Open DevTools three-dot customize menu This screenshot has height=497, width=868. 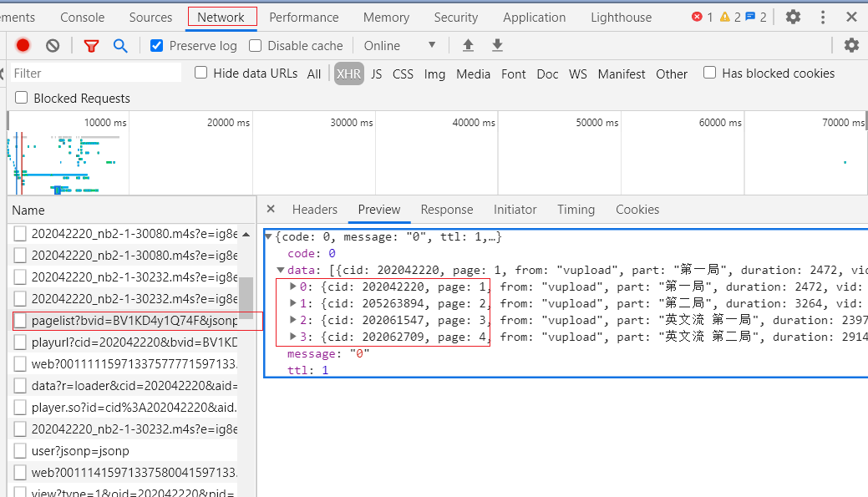coord(823,17)
